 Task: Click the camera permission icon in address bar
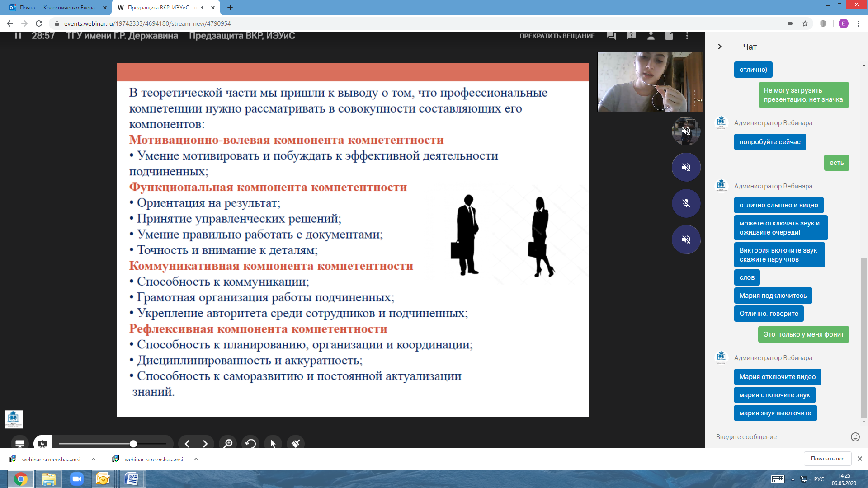coord(791,23)
